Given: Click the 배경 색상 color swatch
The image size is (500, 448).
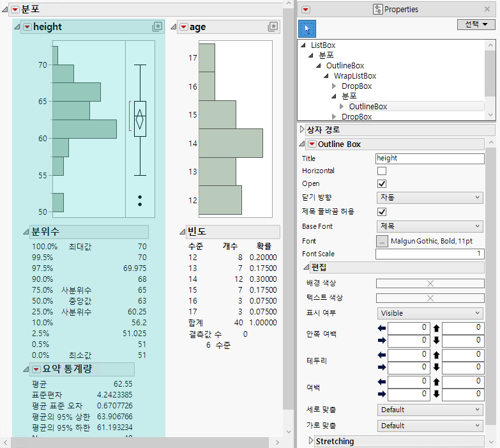Looking at the screenshot, I should click(x=429, y=283).
